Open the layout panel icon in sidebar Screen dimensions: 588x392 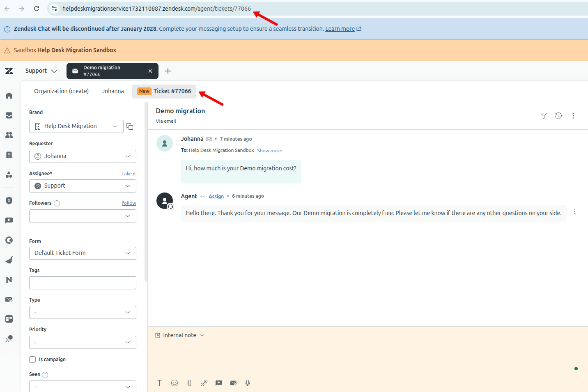[x=9, y=319]
